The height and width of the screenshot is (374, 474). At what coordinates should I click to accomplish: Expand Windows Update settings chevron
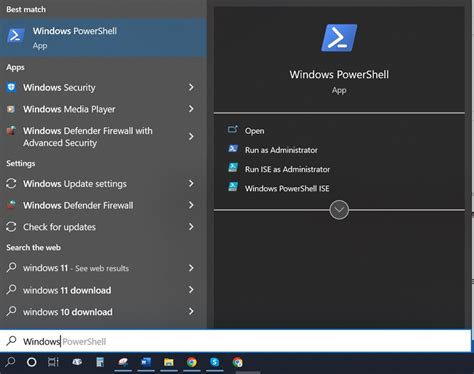coord(191,183)
